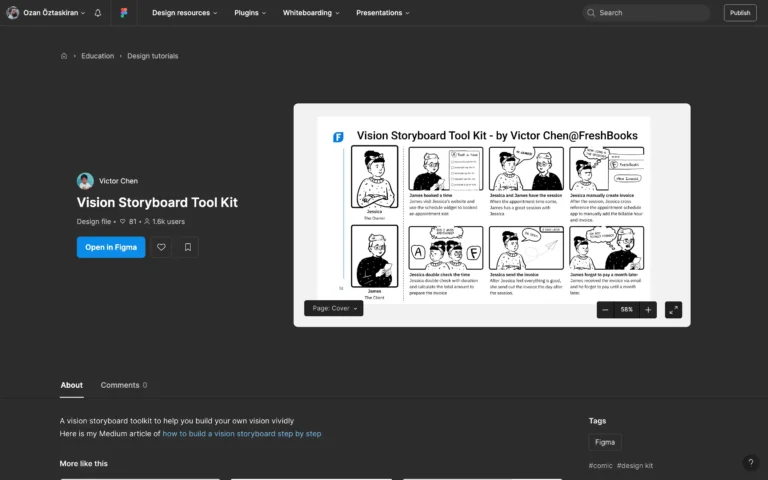Image resolution: width=768 pixels, height=480 pixels.
Task: Open Plugins menu
Action: point(250,13)
